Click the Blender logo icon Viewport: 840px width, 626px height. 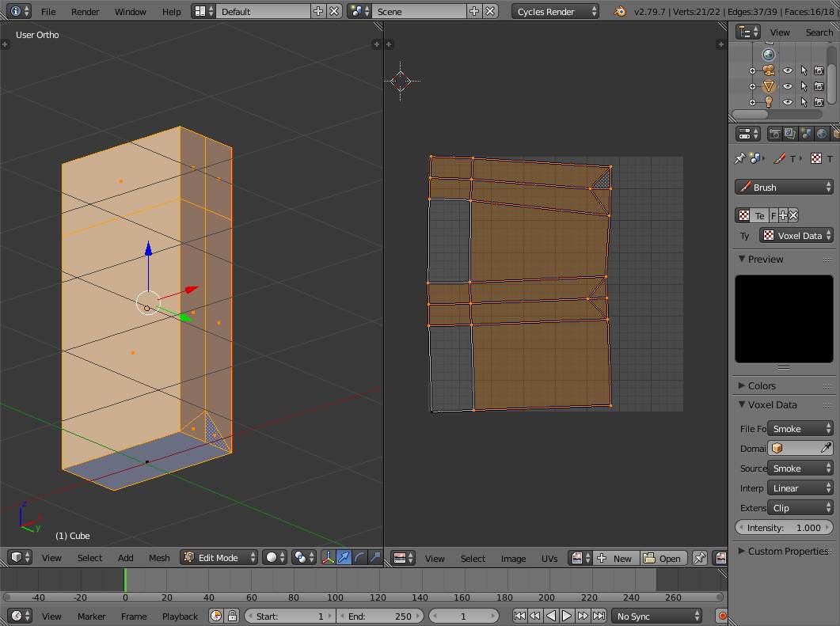click(x=620, y=11)
